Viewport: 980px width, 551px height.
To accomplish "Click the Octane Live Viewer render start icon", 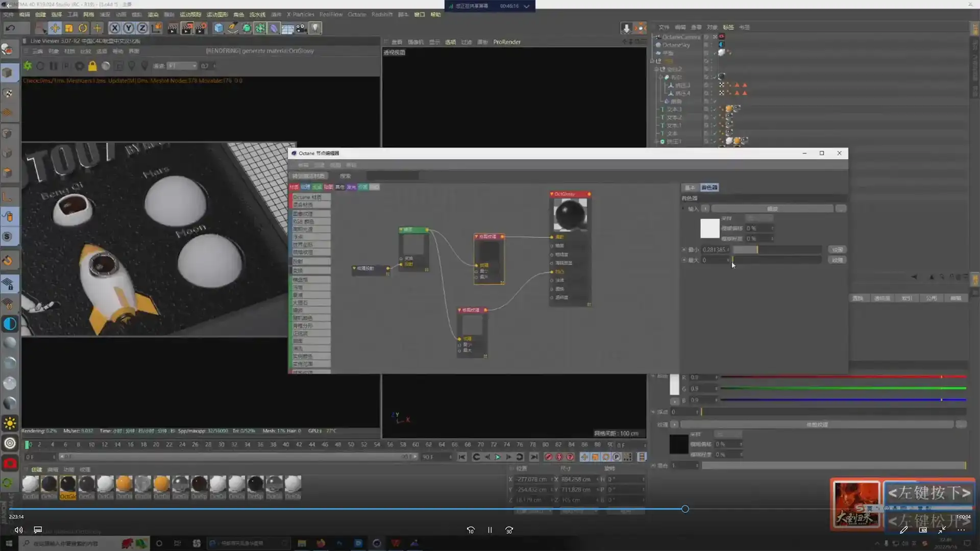I will [x=28, y=66].
